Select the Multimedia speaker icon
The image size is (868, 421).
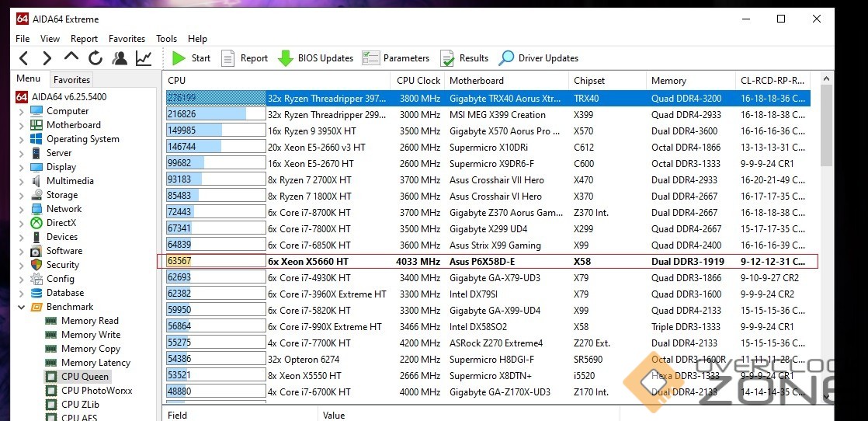(36, 181)
